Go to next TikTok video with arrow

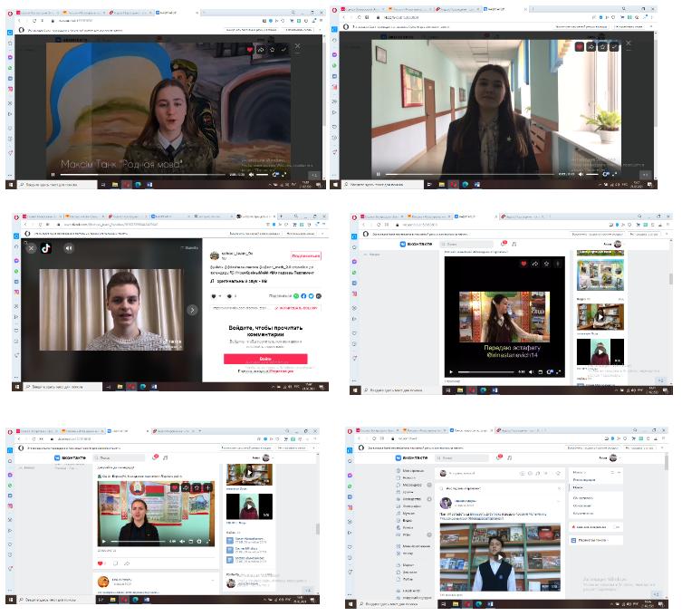tap(192, 310)
